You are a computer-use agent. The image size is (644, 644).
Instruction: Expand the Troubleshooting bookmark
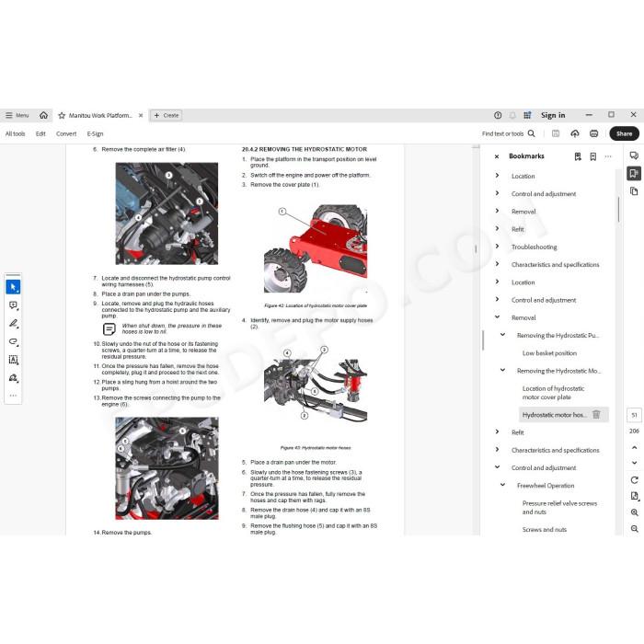497,246
